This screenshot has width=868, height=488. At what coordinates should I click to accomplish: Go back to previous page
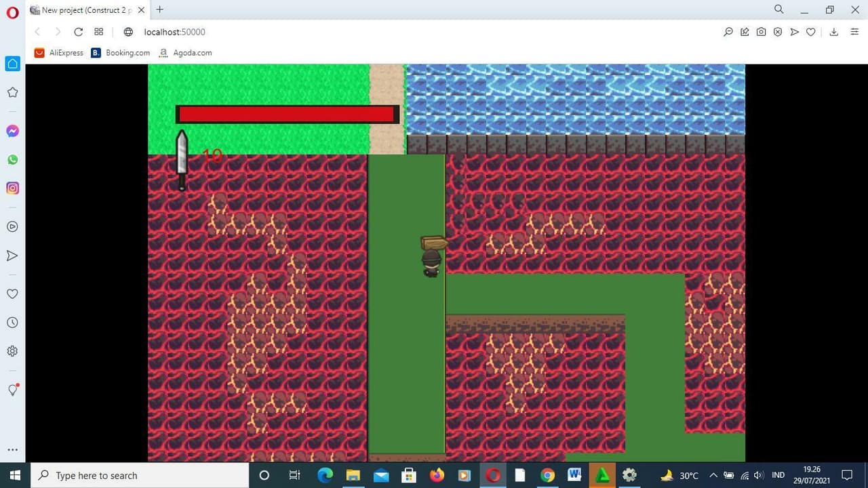point(37,32)
